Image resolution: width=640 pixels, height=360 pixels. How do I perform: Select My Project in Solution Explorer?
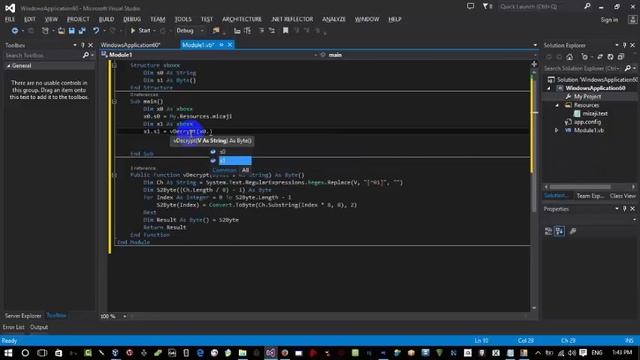point(587,97)
